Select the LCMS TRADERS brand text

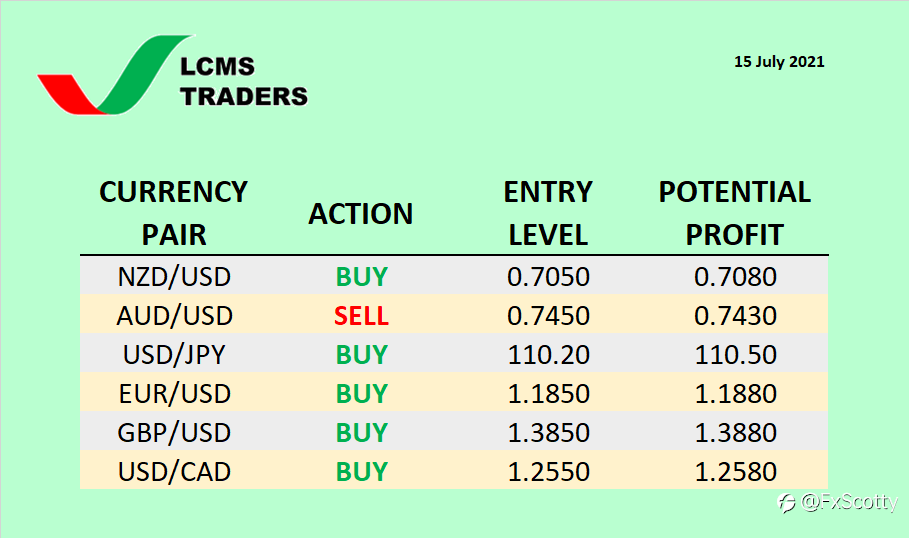click(x=243, y=82)
